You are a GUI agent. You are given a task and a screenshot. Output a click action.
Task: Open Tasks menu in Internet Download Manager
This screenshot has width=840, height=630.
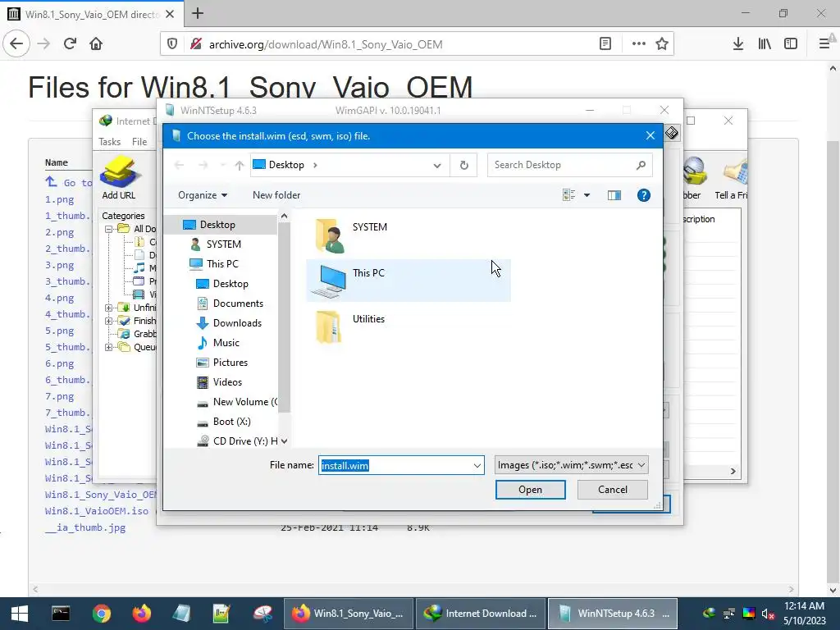pos(109,142)
